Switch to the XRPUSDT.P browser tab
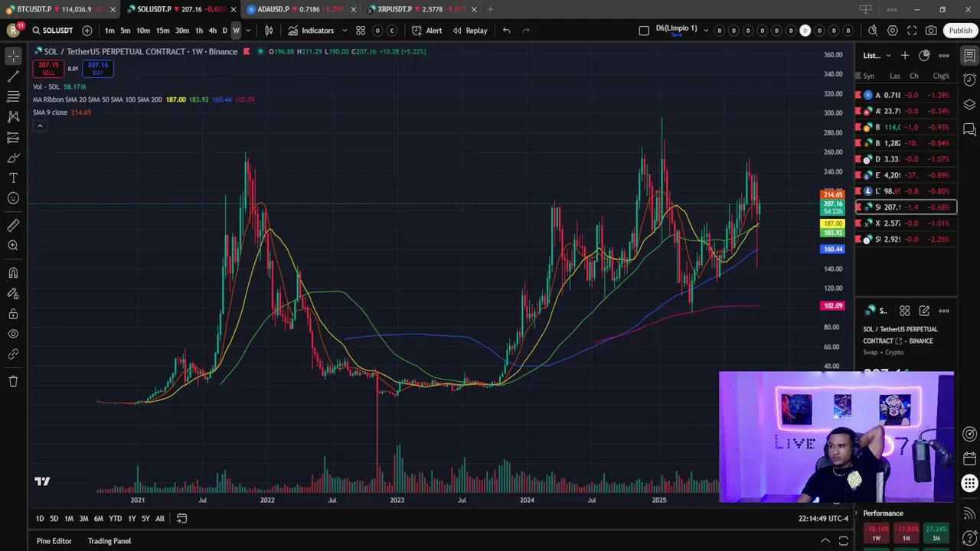 [421, 9]
